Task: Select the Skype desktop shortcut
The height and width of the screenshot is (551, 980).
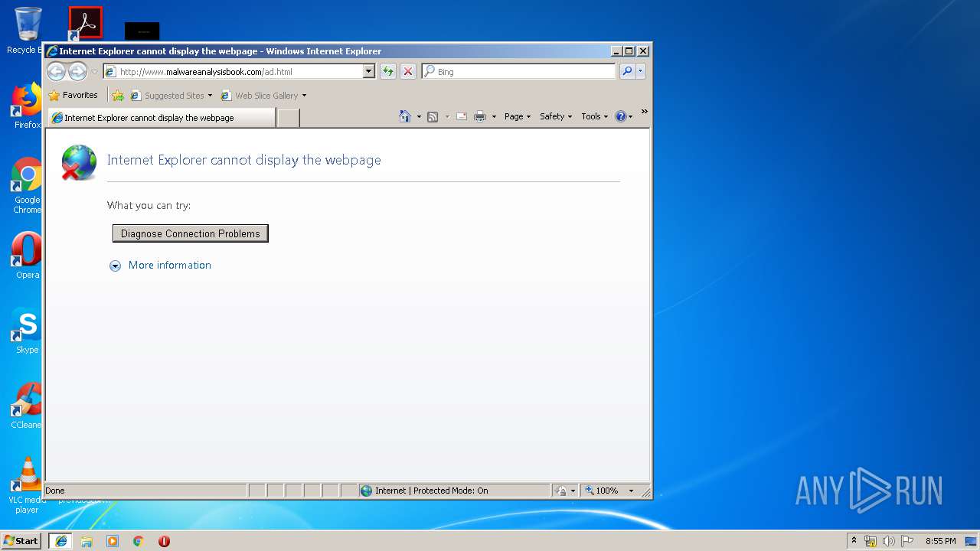Action: click(27, 331)
